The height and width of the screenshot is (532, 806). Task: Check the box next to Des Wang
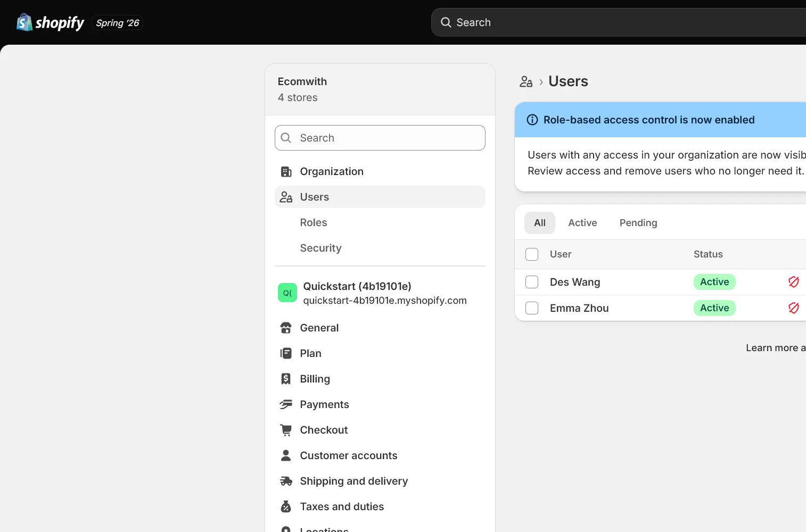[532, 282]
